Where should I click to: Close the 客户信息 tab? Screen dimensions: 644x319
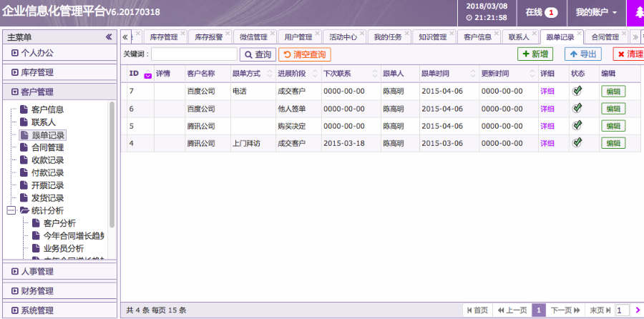coord(496,33)
